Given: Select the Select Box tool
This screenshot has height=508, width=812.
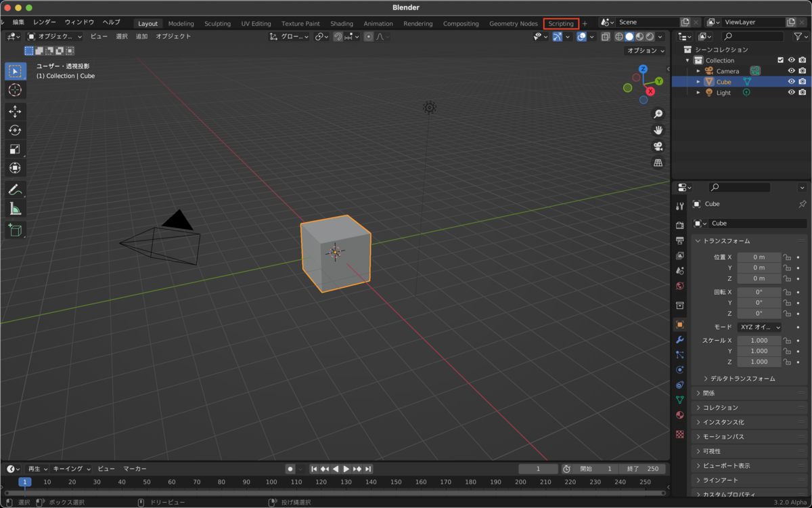Looking at the screenshot, I should click(16, 71).
